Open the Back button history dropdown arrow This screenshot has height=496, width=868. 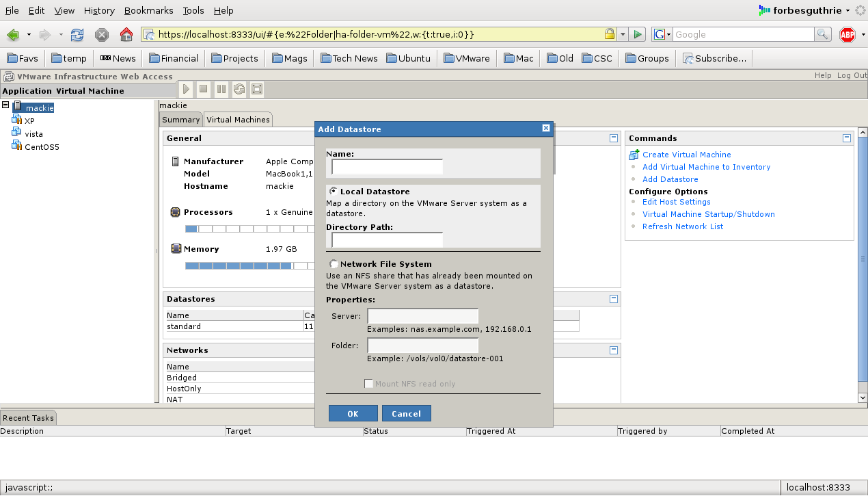coord(29,34)
